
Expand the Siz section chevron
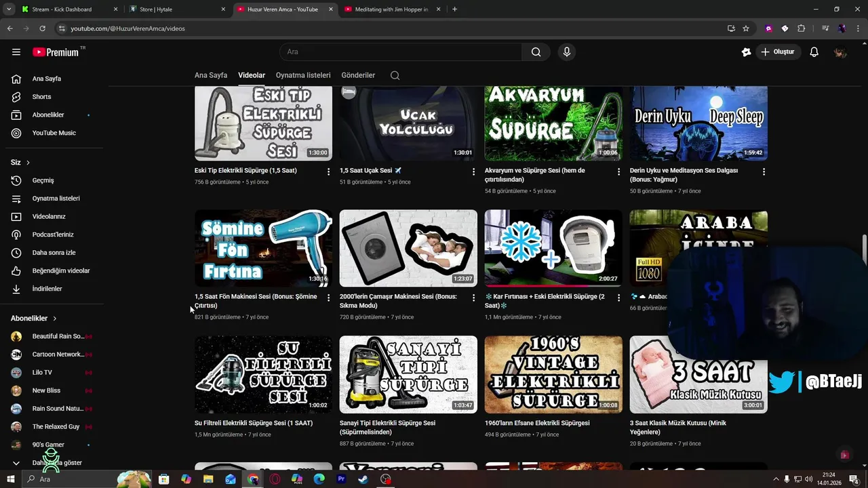coord(28,163)
